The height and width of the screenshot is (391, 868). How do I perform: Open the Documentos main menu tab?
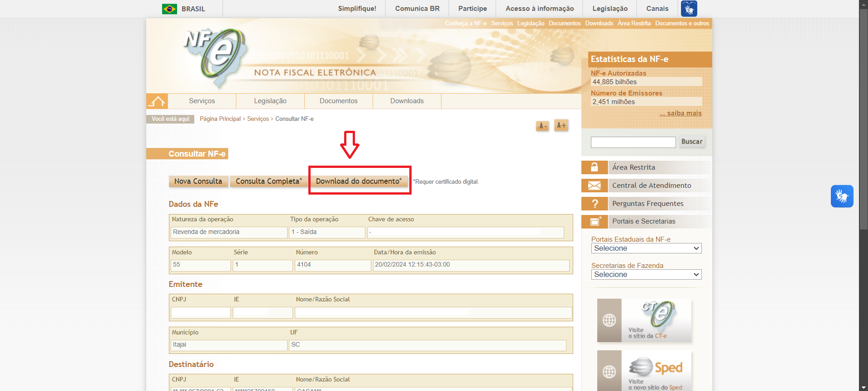[339, 101]
